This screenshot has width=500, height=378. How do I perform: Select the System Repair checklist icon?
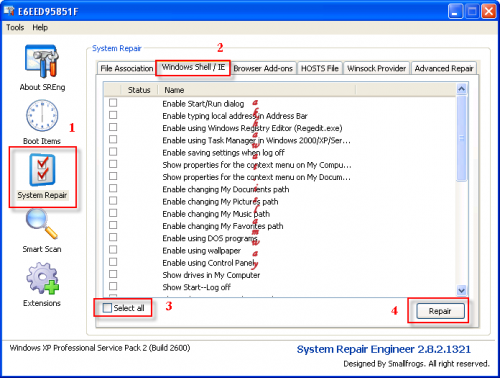tap(42, 169)
